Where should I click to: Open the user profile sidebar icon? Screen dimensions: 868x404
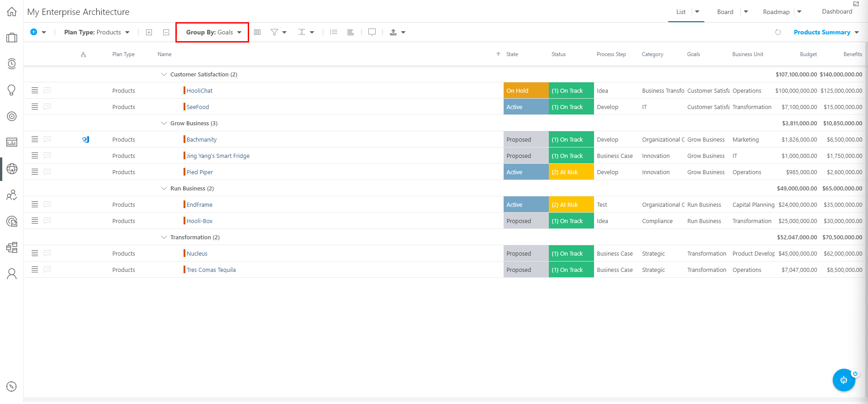pos(12,274)
